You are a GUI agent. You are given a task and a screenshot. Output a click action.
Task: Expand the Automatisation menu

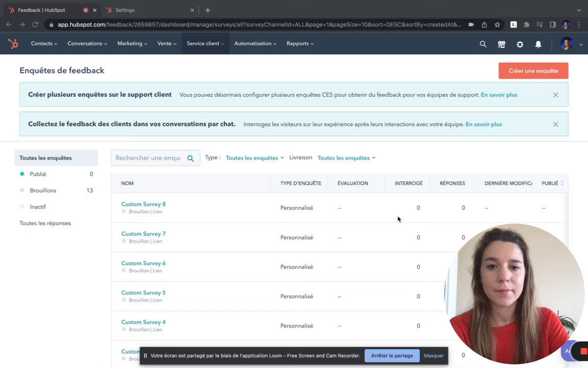[x=255, y=43]
